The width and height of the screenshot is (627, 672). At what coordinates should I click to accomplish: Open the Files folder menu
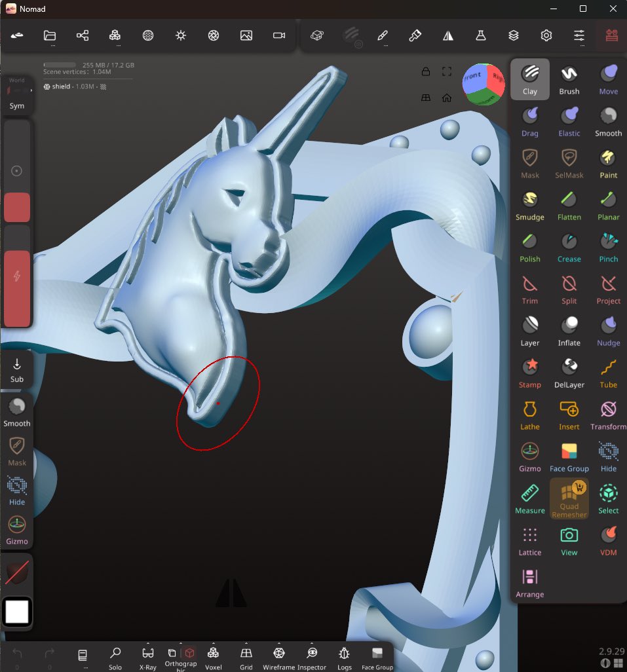click(x=50, y=35)
